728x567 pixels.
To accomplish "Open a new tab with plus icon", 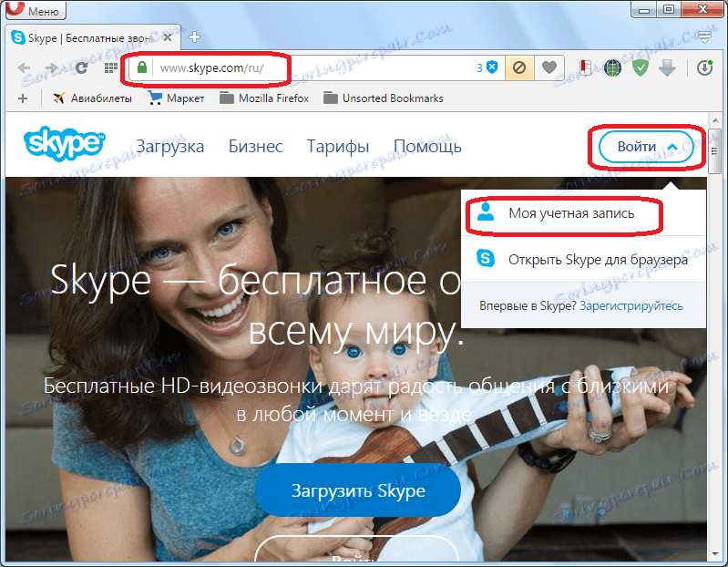I will (x=195, y=36).
